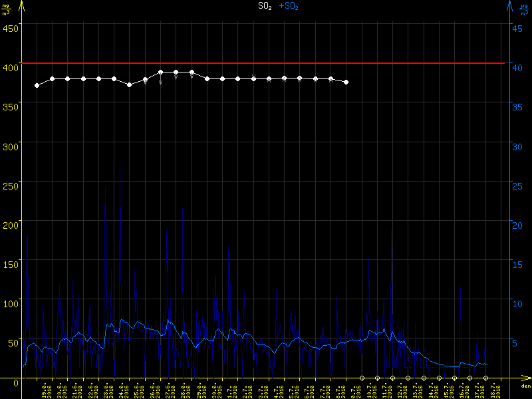
Task: Click the white SO2 legend label
Action: click(x=265, y=6)
